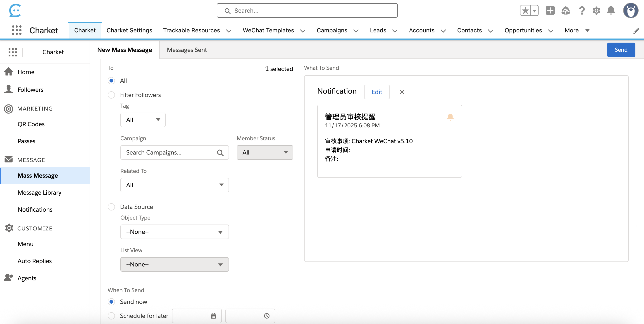This screenshot has height=324, width=644.
Task: Remove the Notification with X icon
Action: coord(402,92)
